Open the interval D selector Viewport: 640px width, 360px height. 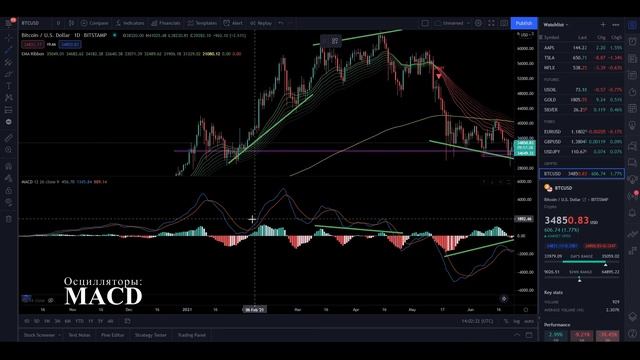coord(58,23)
